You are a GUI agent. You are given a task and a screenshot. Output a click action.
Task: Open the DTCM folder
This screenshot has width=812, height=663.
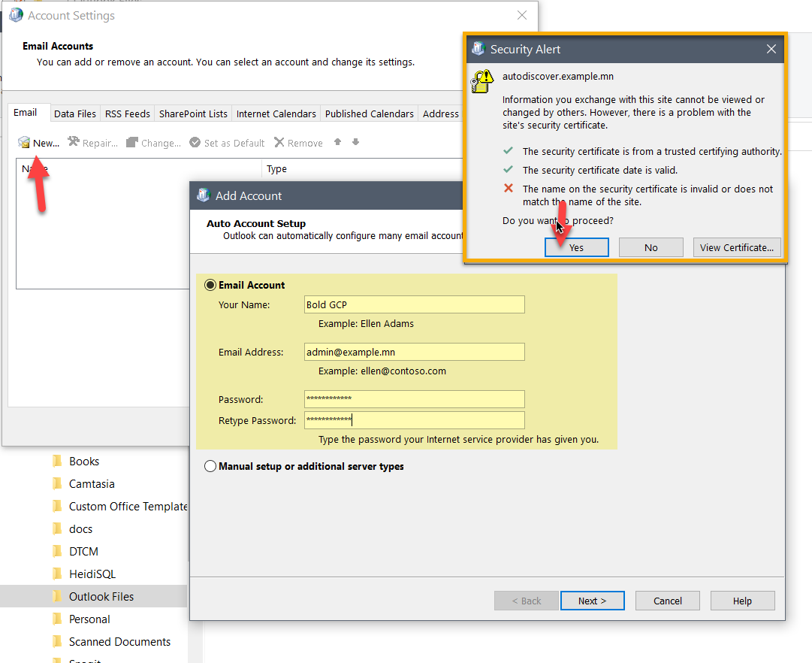coord(83,552)
